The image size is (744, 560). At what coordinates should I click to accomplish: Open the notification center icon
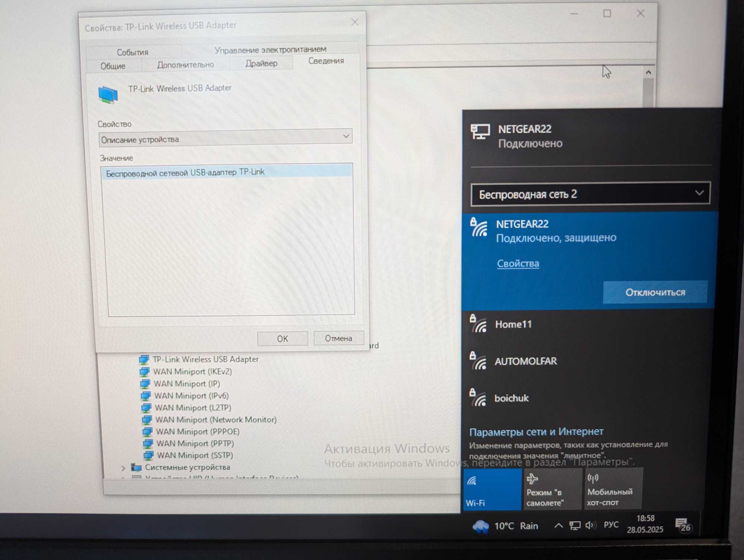(x=683, y=525)
